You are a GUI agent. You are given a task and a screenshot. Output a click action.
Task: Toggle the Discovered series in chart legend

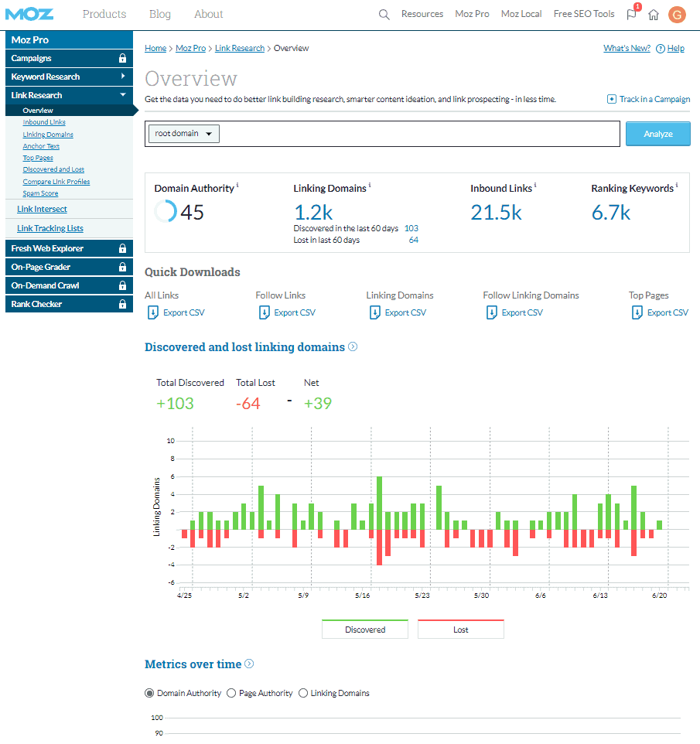[365, 630]
